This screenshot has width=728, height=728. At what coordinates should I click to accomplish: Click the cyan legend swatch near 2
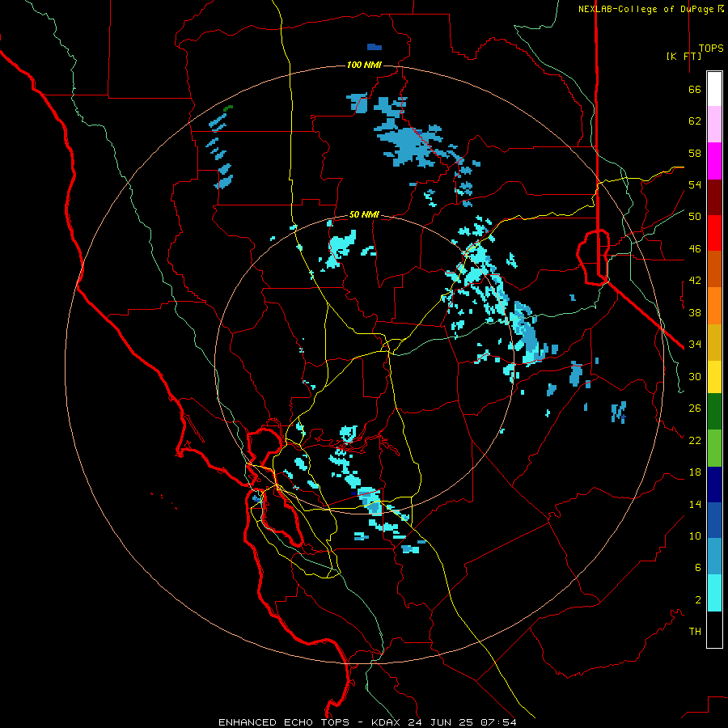click(x=714, y=593)
